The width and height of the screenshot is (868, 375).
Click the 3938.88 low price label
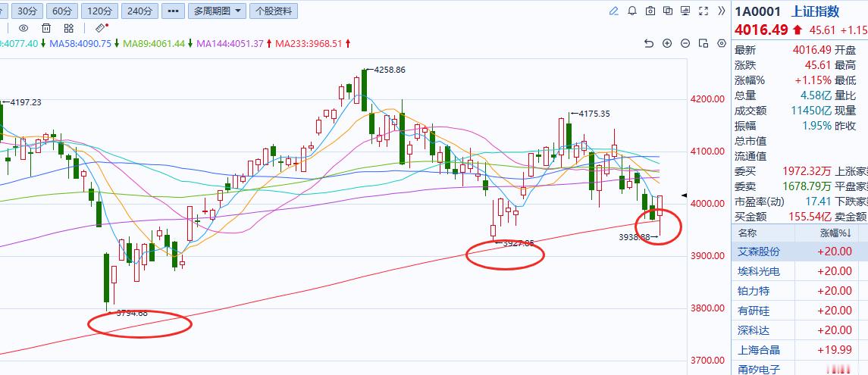(x=634, y=236)
